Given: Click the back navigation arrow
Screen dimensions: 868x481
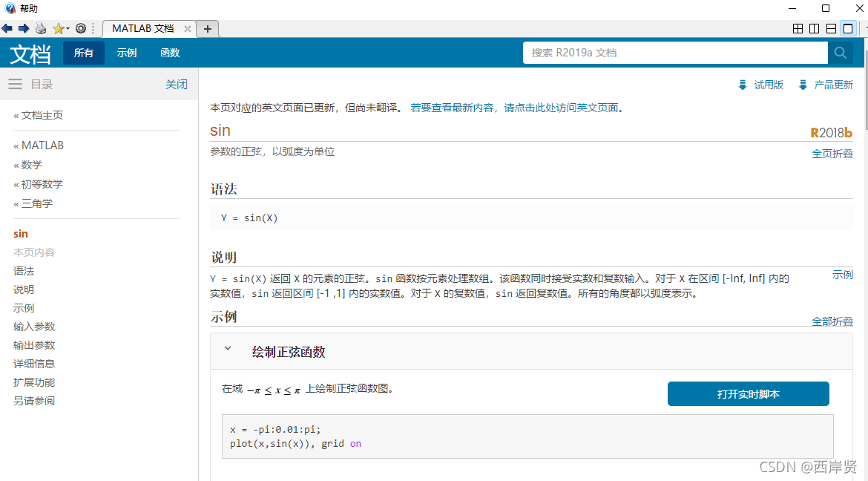Looking at the screenshot, I should click(x=7, y=28).
